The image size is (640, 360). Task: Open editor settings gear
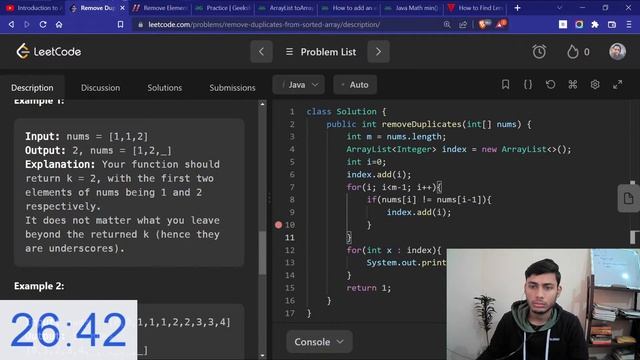(x=595, y=84)
